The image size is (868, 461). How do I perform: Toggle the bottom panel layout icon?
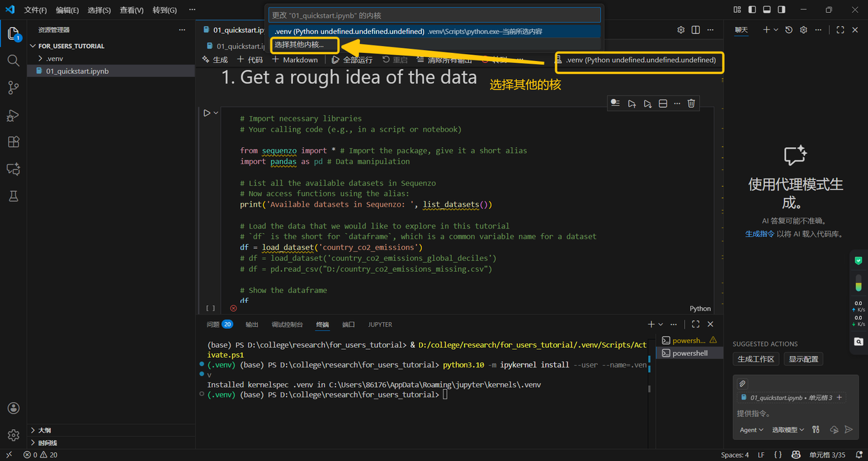[x=767, y=10]
